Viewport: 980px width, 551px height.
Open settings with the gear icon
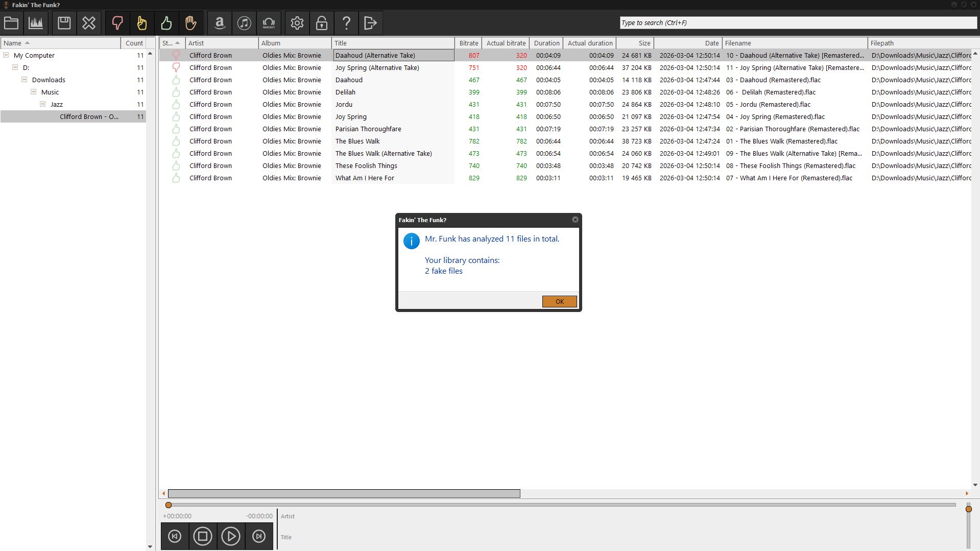click(297, 23)
